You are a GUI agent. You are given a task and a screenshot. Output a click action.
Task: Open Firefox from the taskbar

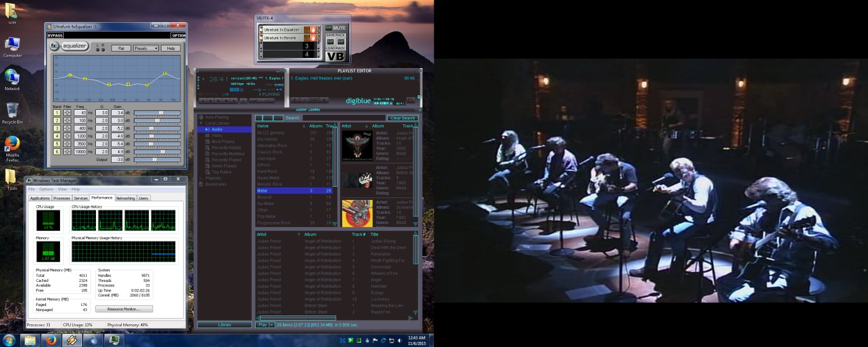pos(51,340)
